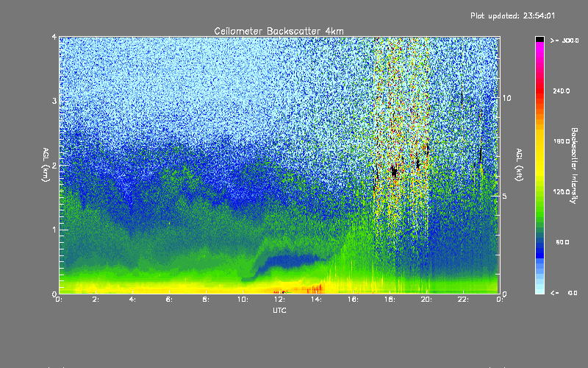Click the dark blue pocket above 12: UTC
The width and height of the screenshot is (588, 368).
point(289,261)
